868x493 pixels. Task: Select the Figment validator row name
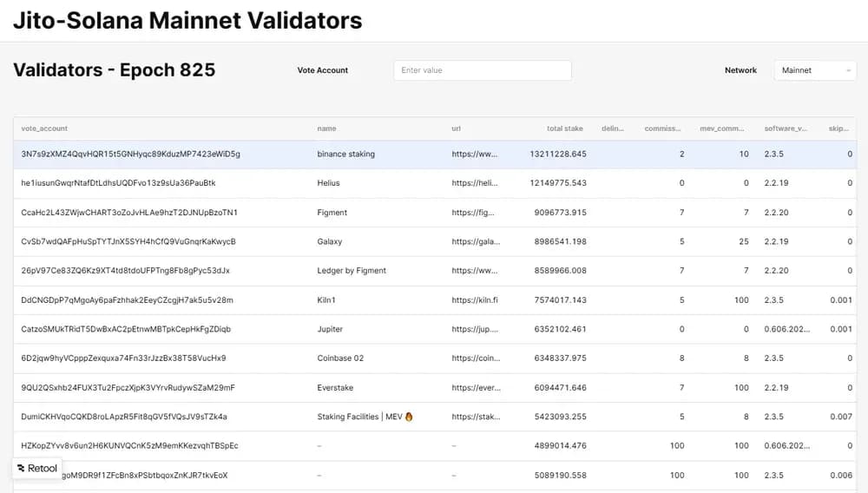point(332,213)
